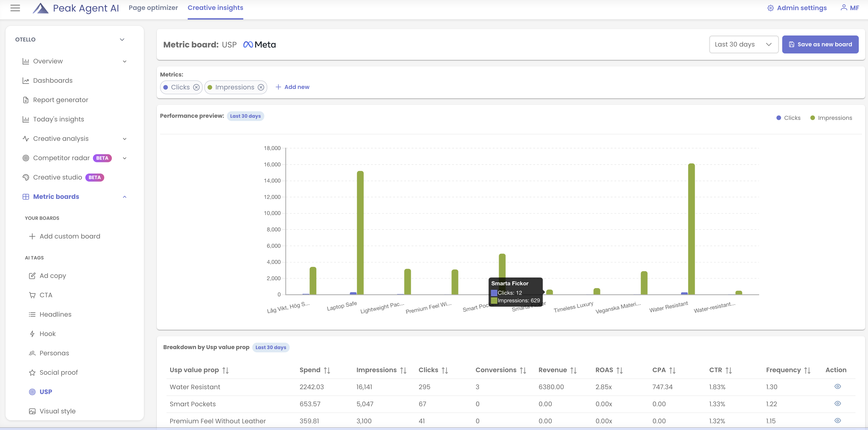Open the Report generator
The image size is (868, 430).
pyautogui.click(x=60, y=100)
